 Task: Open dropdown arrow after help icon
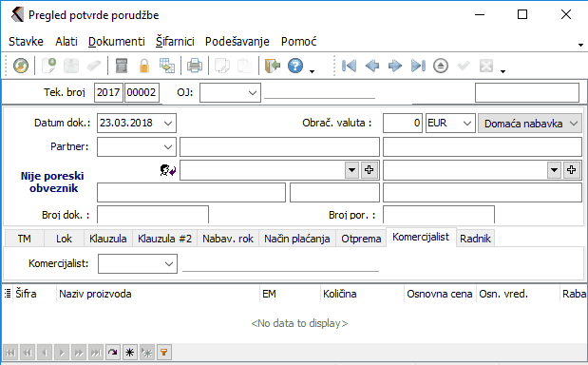point(312,71)
